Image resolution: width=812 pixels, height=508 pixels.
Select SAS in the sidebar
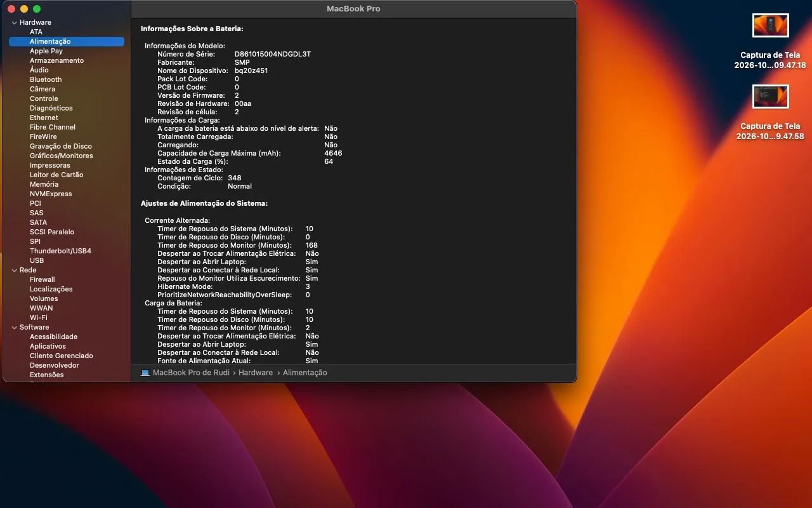[x=37, y=213]
